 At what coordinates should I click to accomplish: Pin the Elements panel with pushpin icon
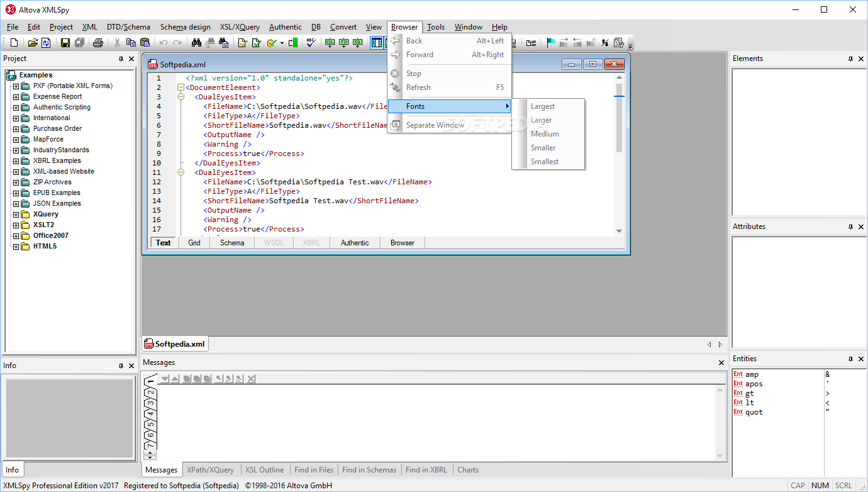tap(850, 59)
